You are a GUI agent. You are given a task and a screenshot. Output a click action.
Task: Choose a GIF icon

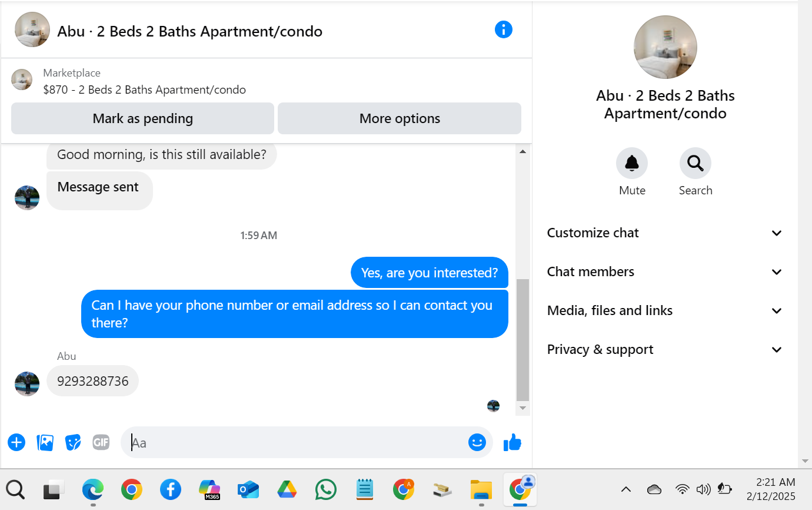click(x=101, y=442)
